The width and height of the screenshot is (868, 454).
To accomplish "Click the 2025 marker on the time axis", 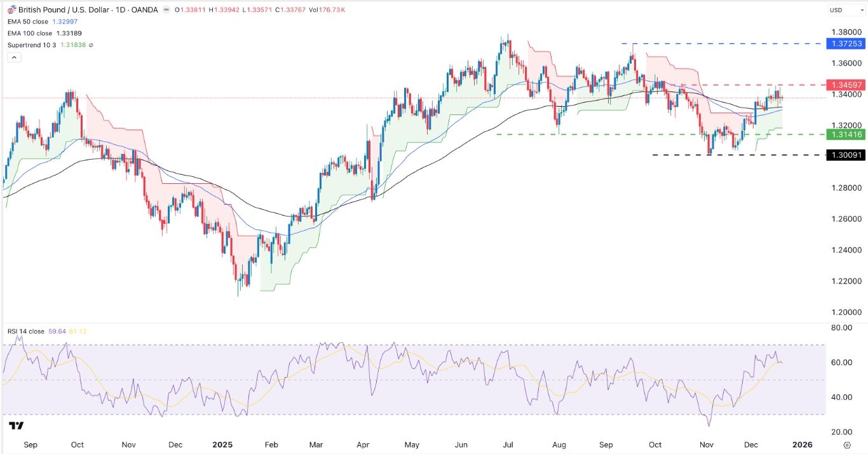I will click(223, 445).
